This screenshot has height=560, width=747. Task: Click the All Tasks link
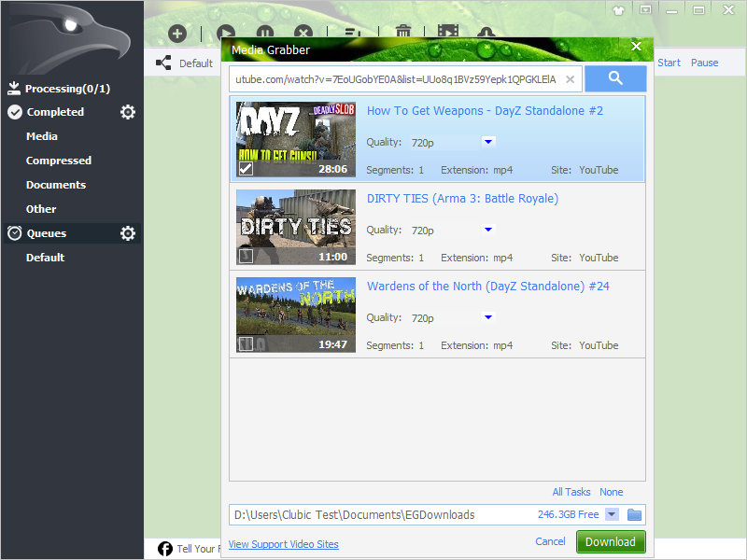[571, 492]
